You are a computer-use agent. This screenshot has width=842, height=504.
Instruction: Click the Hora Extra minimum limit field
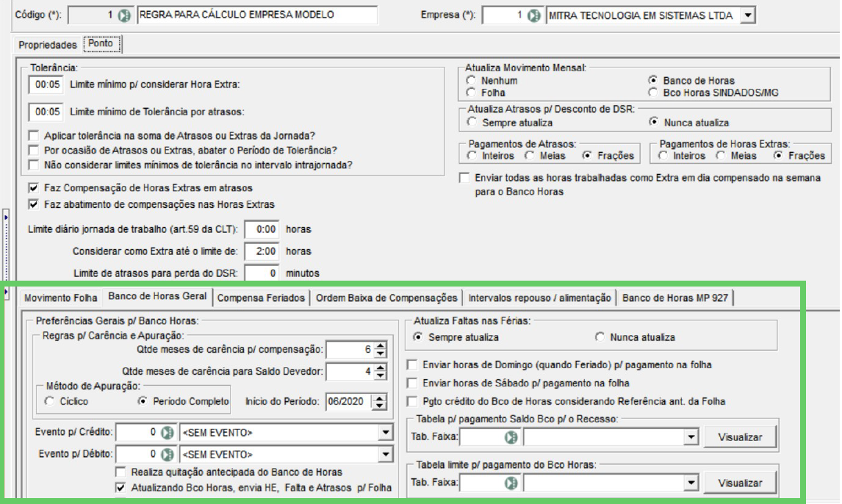[x=46, y=84]
